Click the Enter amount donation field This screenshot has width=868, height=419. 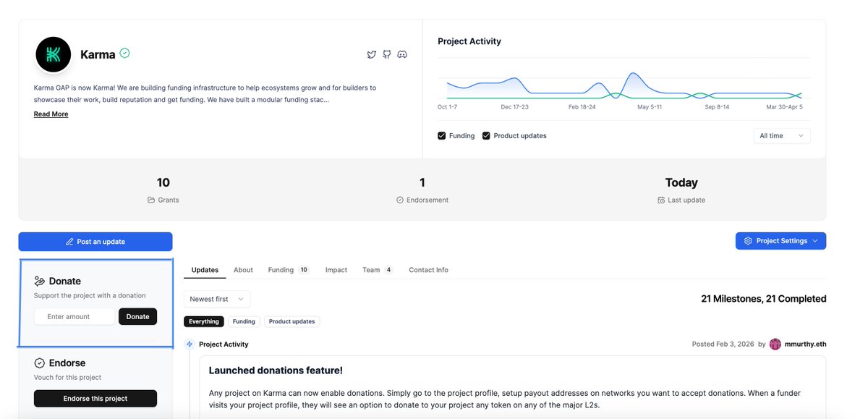[75, 316]
